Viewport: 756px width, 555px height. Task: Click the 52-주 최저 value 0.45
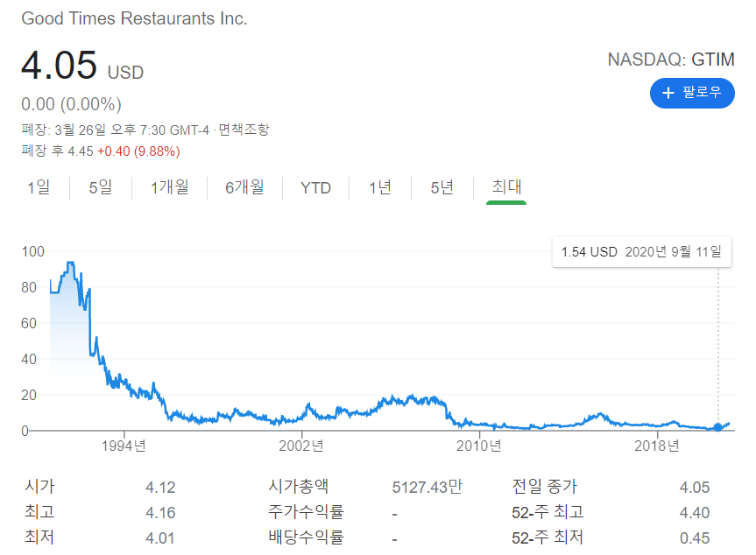click(x=695, y=538)
